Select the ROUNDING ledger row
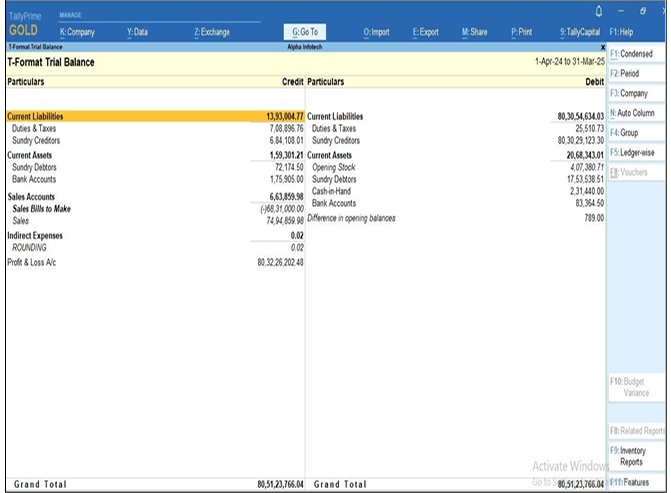 point(155,248)
